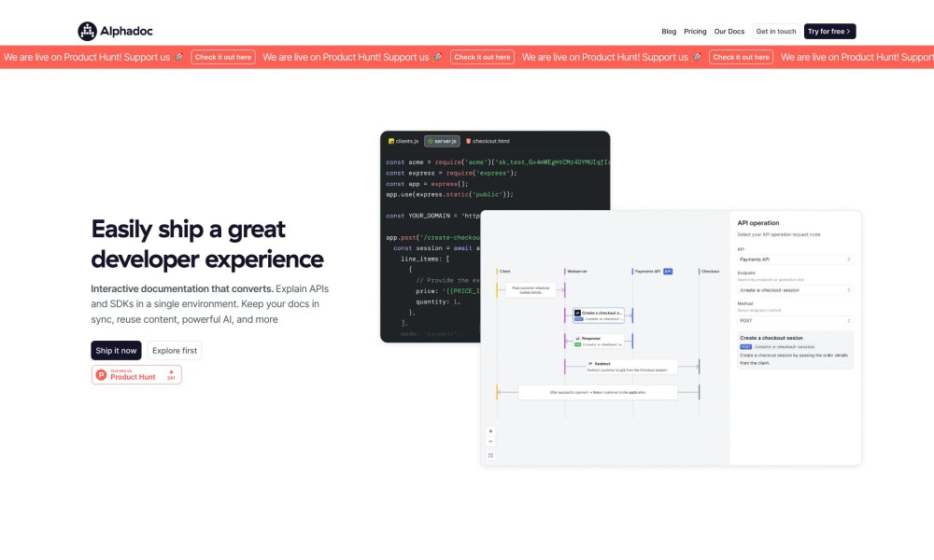
Task: Select the server.js code tab
Action: click(442, 141)
